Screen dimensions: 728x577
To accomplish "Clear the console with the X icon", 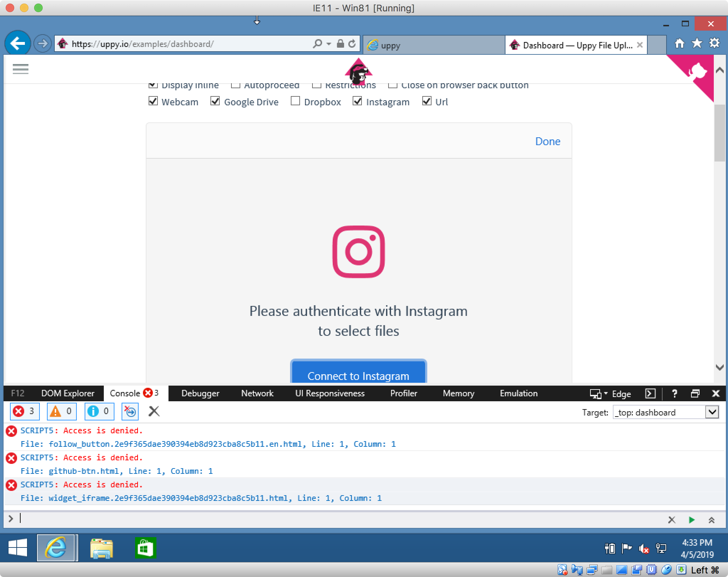I will click(x=154, y=412).
